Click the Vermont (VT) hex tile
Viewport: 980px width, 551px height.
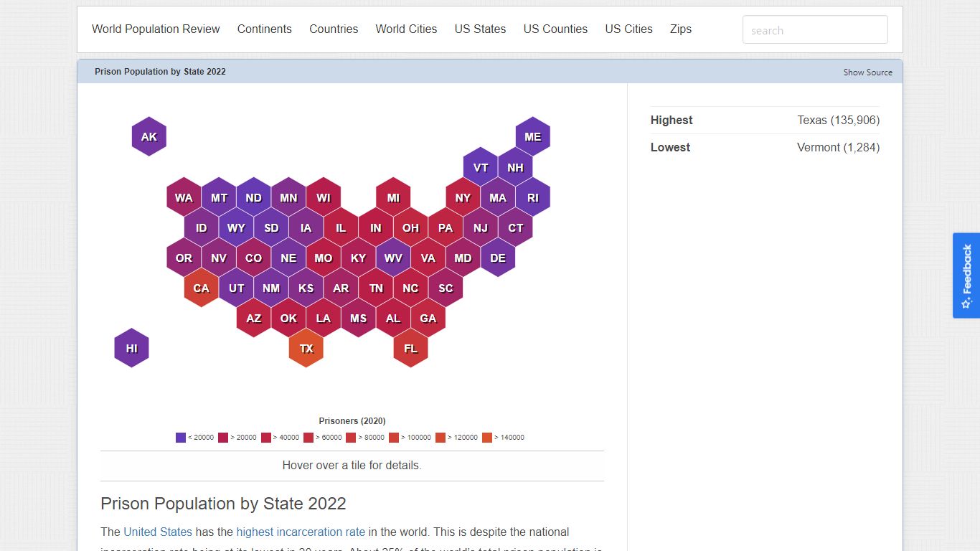pos(481,167)
